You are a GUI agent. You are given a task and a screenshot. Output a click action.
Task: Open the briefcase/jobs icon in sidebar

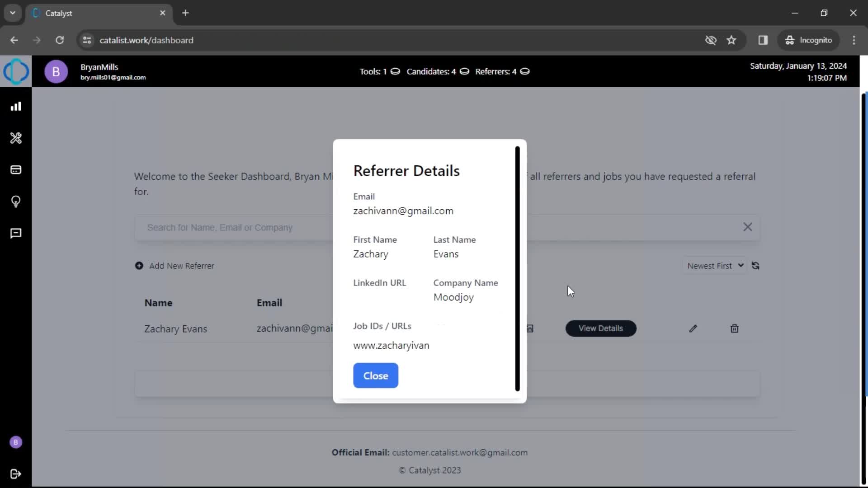point(15,170)
